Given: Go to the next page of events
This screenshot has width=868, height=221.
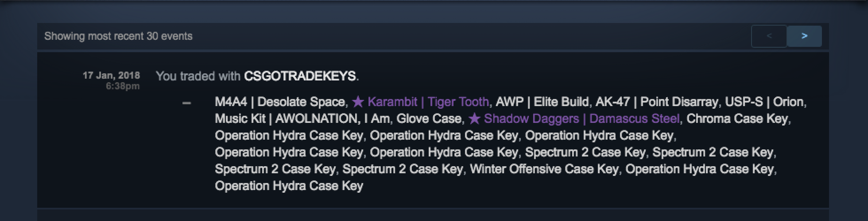Looking at the screenshot, I should 804,36.
